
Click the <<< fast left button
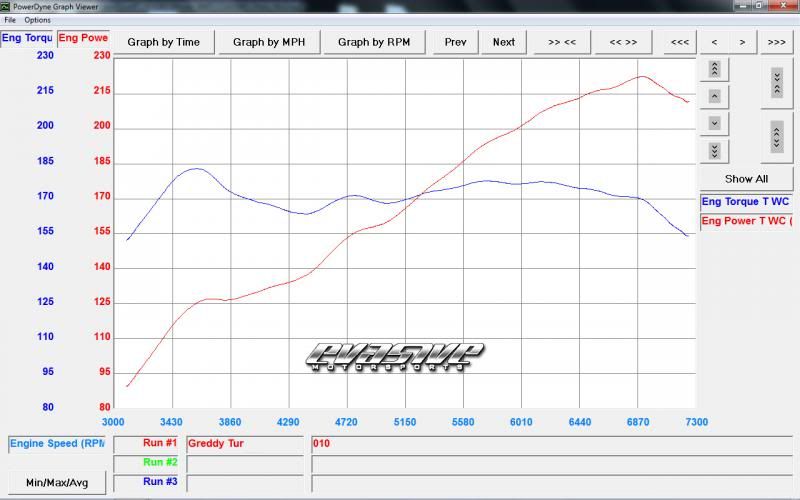[x=680, y=42]
